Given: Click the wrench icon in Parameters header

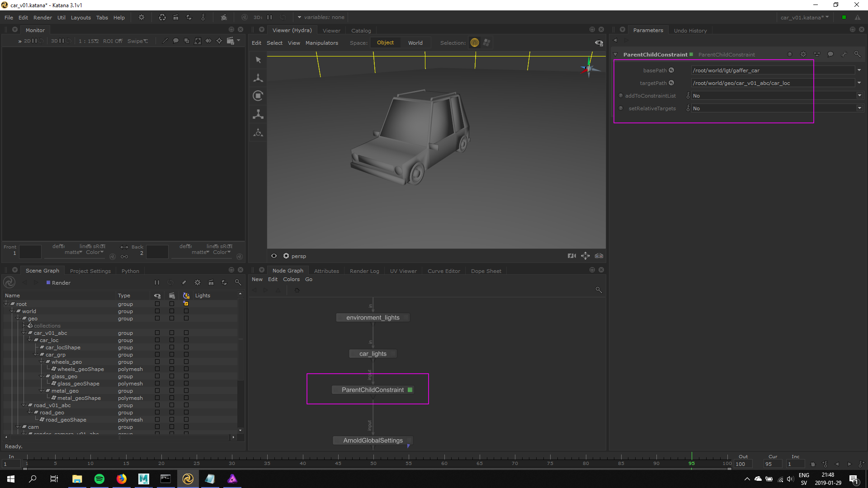Looking at the screenshot, I should pyautogui.click(x=844, y=54).
